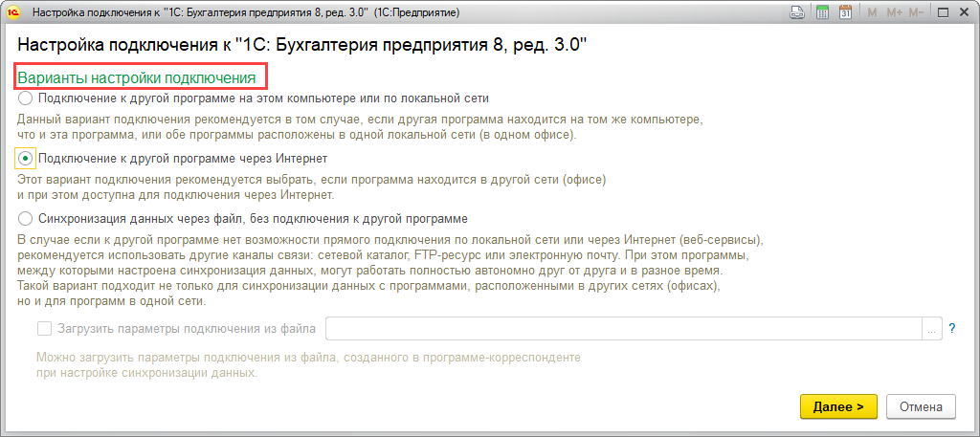Maximize the connection setup window
The image size is (980, 437).
[944, 13]
